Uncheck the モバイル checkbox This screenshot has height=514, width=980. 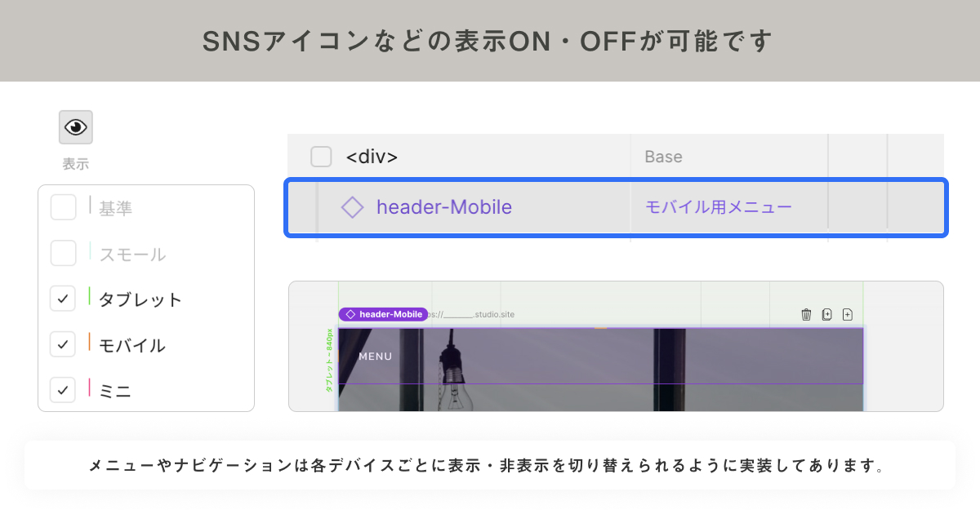(x=64, y=344)
